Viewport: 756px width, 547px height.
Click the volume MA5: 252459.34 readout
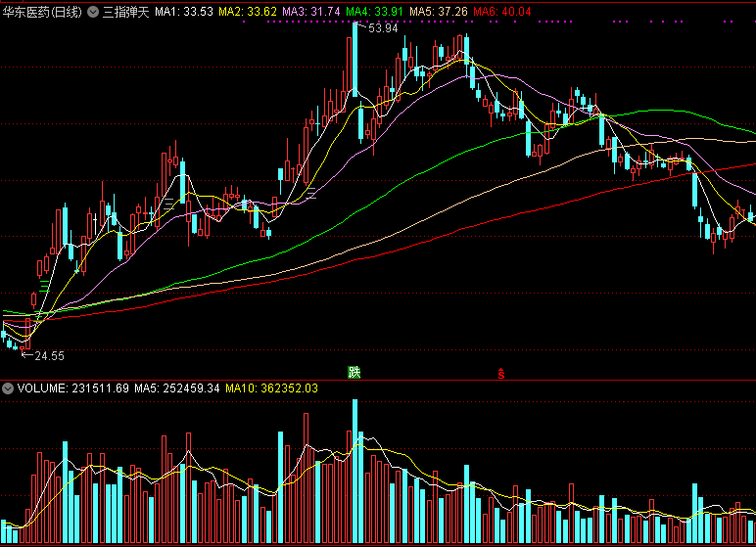coord(177,388)
